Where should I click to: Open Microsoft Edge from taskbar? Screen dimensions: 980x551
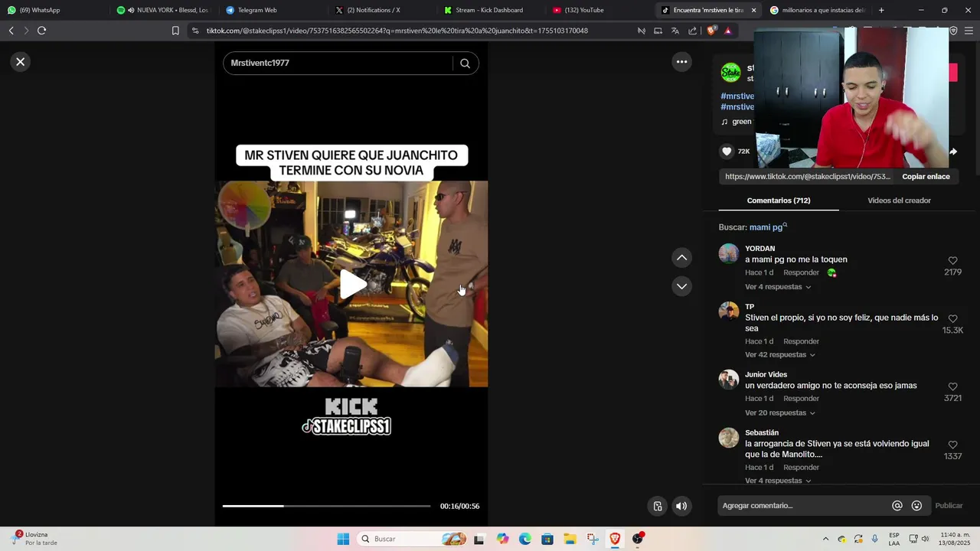[524, 539]
